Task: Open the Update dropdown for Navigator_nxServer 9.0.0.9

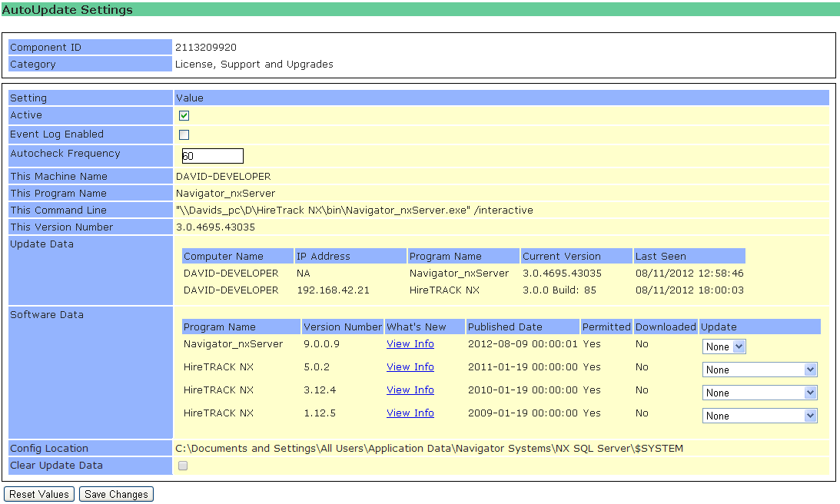Action: 724,346
